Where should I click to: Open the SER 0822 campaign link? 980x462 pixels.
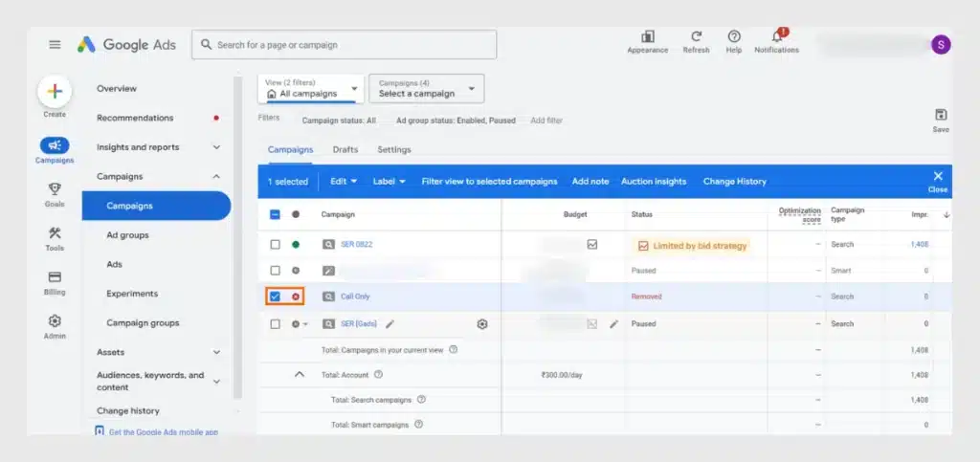[356, 245]
